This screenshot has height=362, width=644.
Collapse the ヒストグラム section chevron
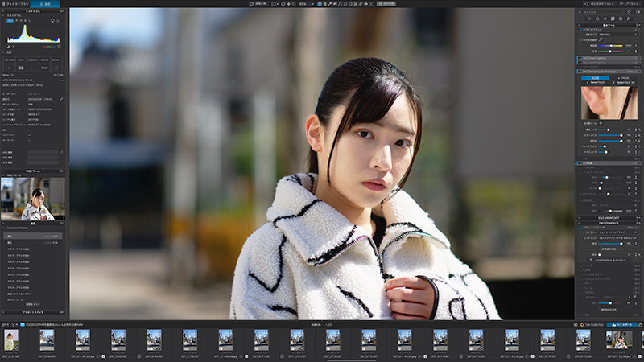click(3, 15)
